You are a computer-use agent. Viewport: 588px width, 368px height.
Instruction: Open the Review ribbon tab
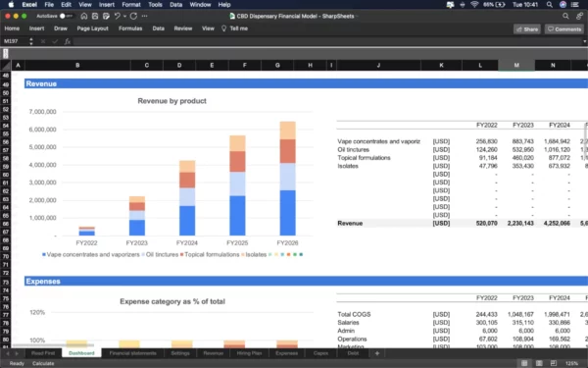tap(183, 28)
